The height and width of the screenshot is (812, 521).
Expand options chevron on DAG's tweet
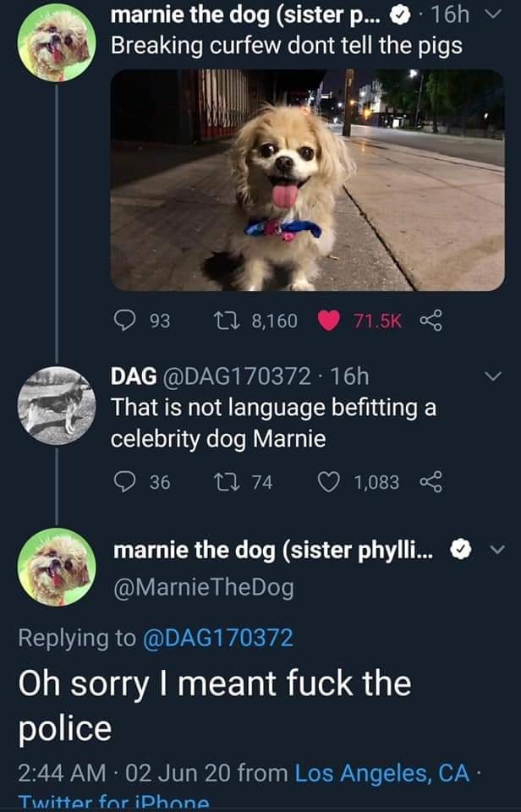pos(495,376)
